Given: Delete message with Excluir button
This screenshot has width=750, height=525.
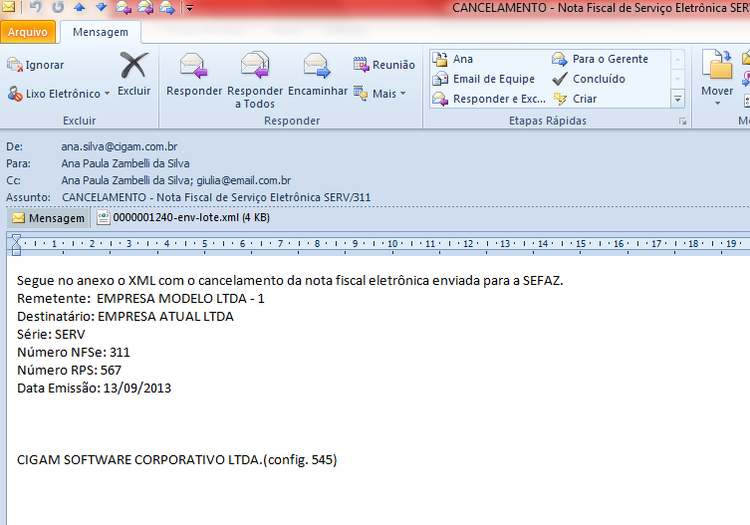Looking at the screenshot, I should tap(134, 74).
